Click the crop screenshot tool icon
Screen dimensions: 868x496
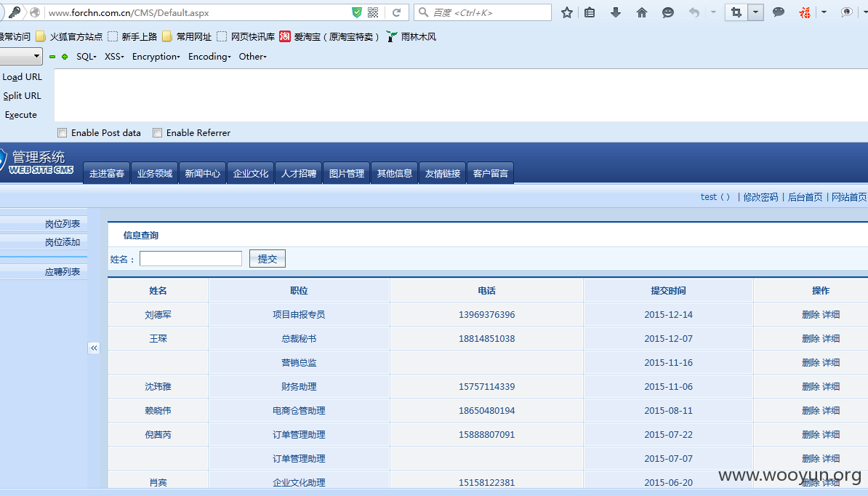pos(736,12)
